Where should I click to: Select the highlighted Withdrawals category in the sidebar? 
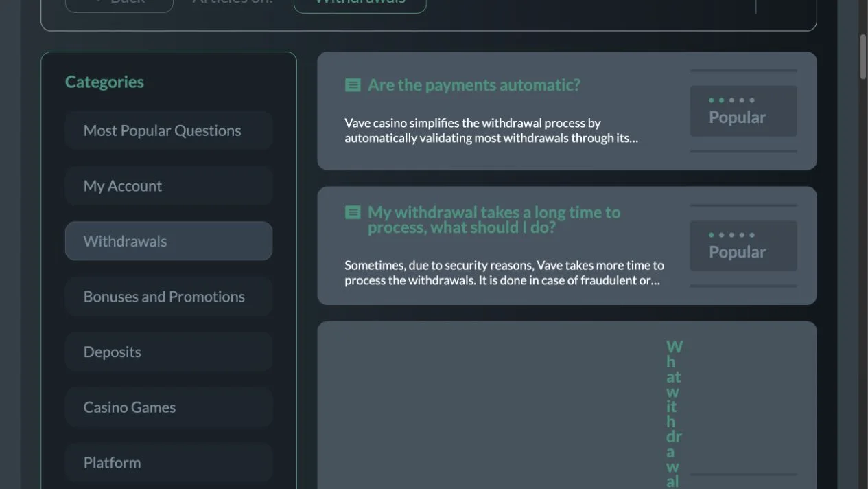pyautogui.click(x=169, y=241)
